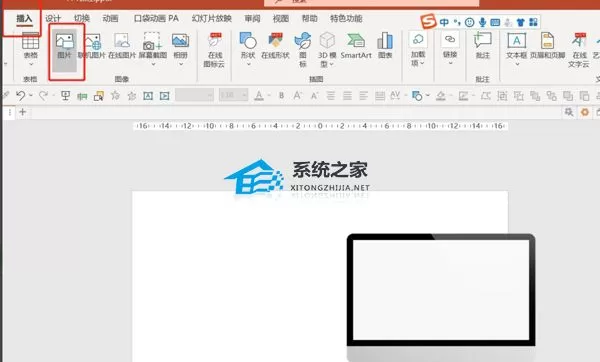The height and width of the screenshot is (362, 600).
Task: Open the 相册 photo album icon
Action: pos(180,48)
